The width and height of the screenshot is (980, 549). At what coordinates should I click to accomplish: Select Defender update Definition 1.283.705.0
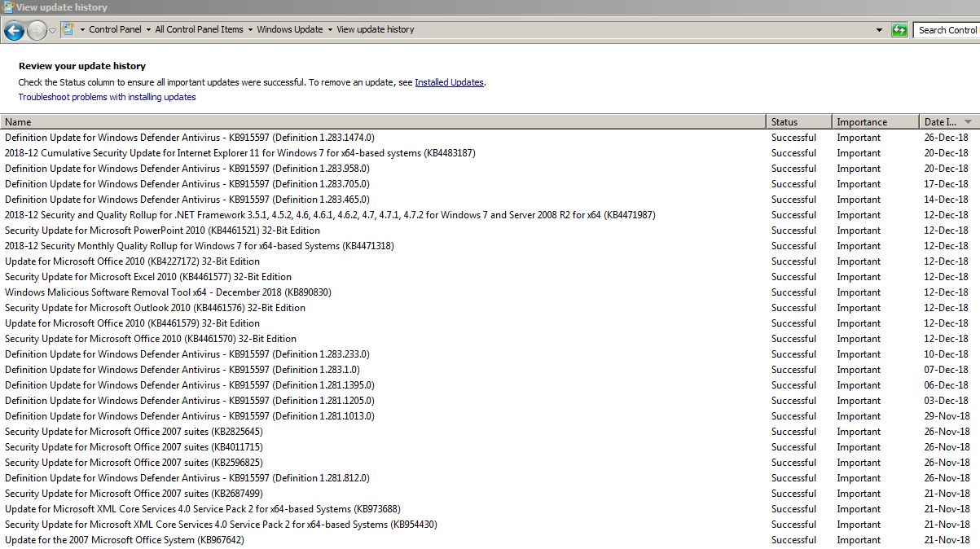[489, 184]
